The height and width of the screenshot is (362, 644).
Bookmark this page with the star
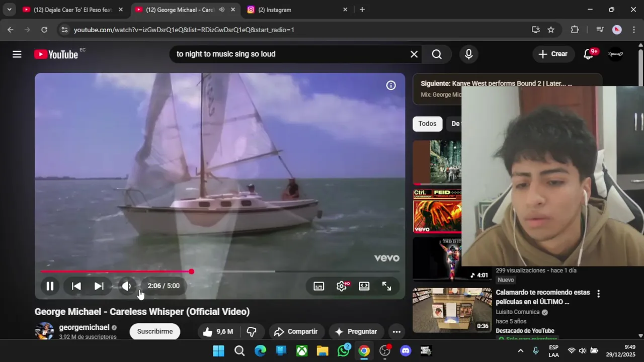click(551, 30)
